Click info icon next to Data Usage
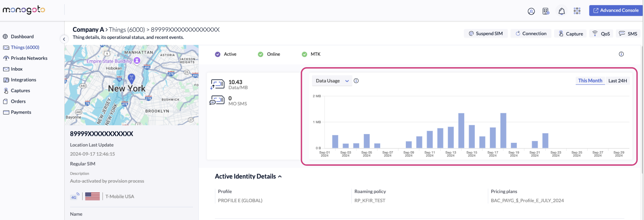644x220 pixels. pos(356,81)
